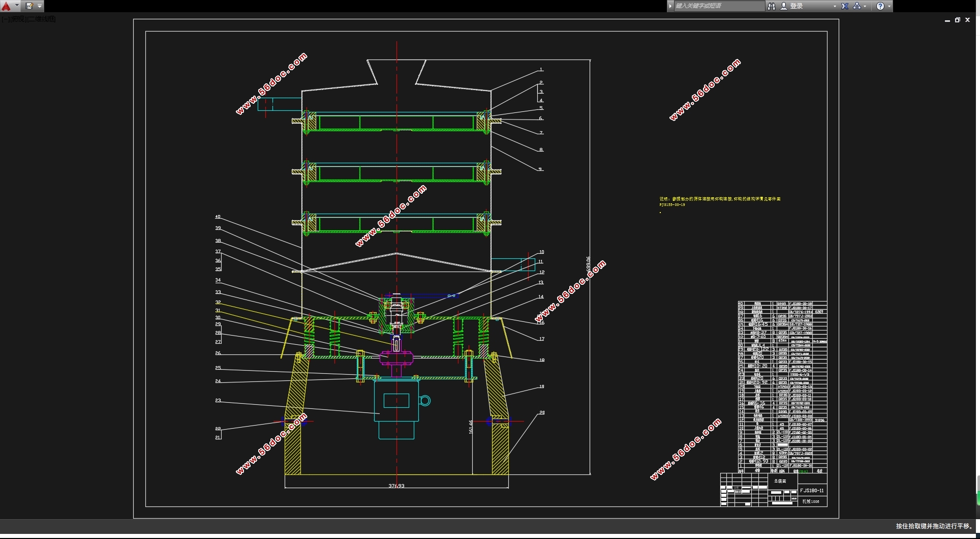980x539 pixels.
Task: Click the keyword search input field
Action: [x=718, y=6]
